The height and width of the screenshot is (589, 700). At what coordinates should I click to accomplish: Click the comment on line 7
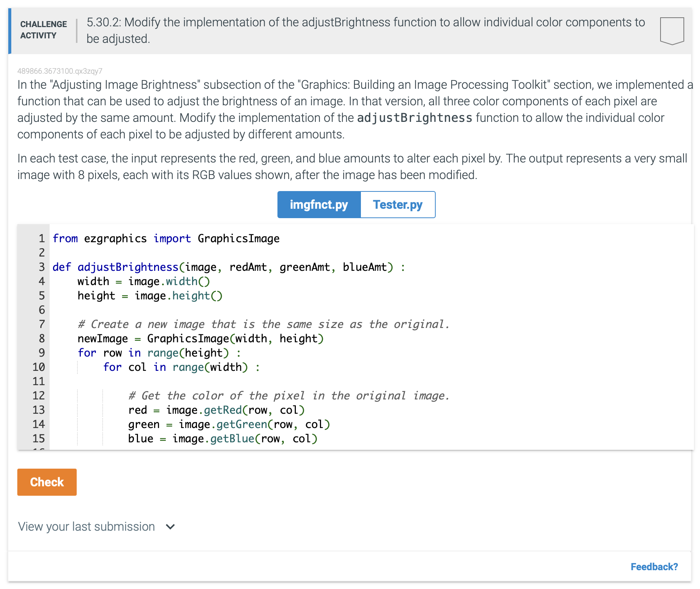pyautogui.click(x=263, y=324)
